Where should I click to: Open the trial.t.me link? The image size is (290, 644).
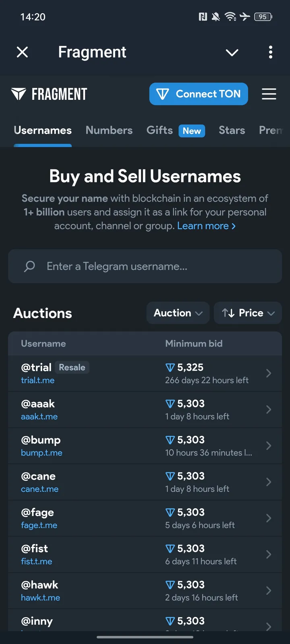pos(37,380)
